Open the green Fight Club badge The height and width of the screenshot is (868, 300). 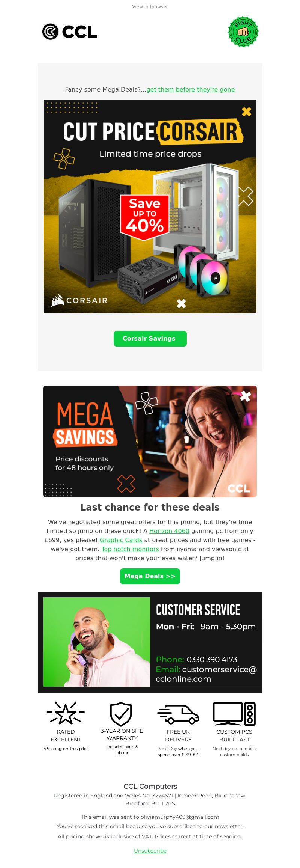pos(243,32)
